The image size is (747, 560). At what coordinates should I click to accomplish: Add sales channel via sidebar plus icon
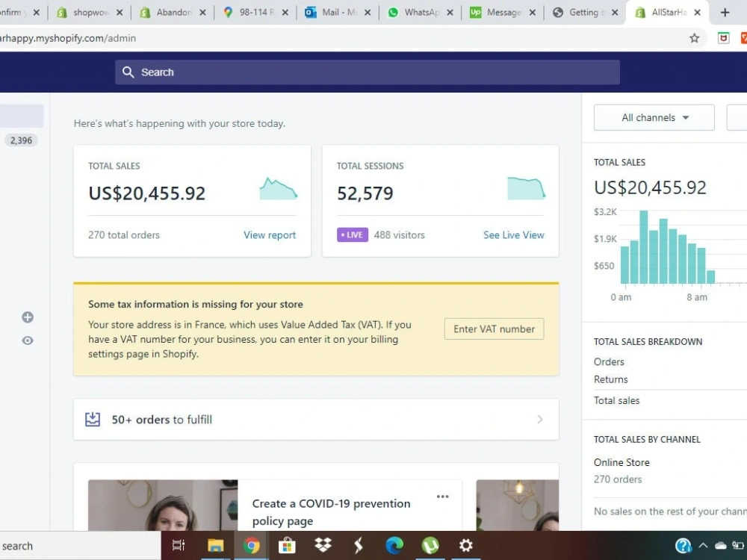pyautogui.click(x=28, y=317)
